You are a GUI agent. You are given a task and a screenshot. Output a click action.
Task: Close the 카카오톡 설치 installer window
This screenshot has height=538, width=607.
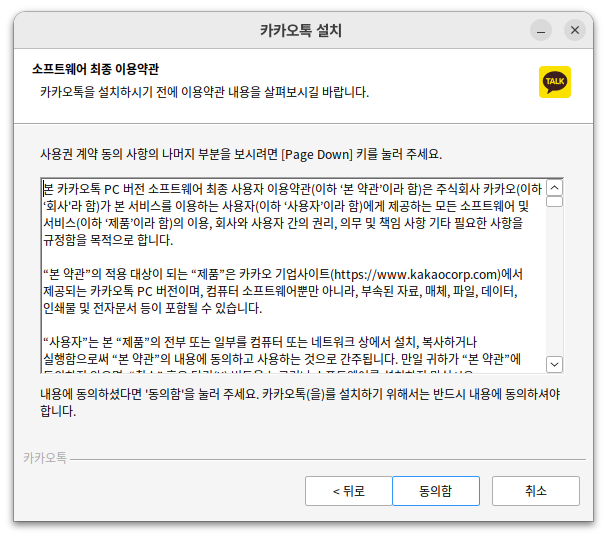(574, 30)
